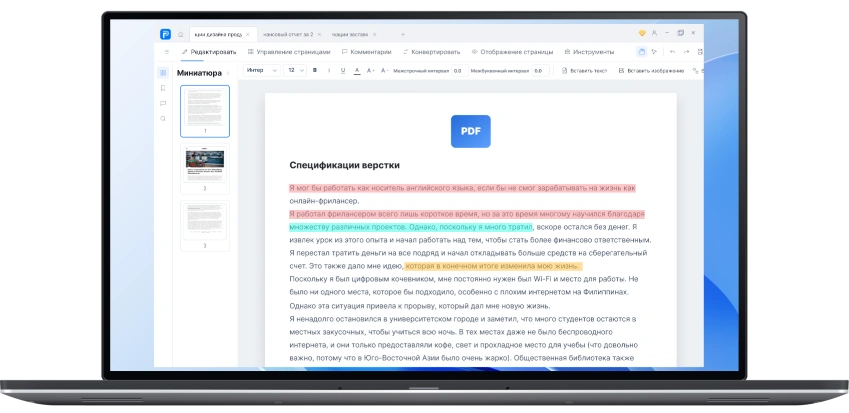Open the comments sidebar icon
The width and height of the screenshot is (849, 413).
163,103
